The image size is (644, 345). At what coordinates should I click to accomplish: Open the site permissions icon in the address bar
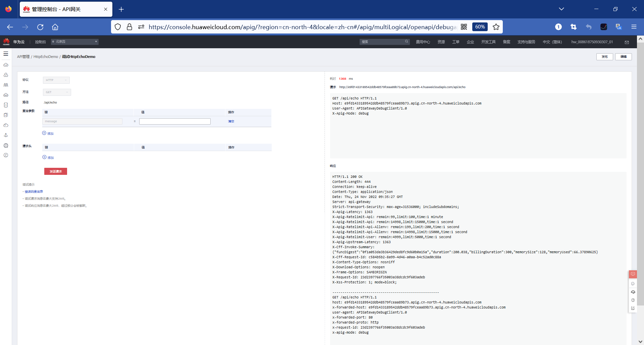(141, 27)
